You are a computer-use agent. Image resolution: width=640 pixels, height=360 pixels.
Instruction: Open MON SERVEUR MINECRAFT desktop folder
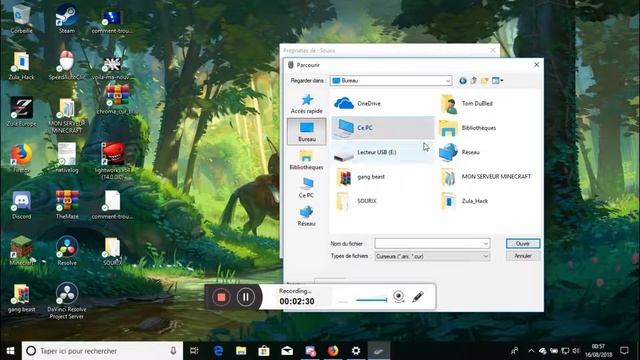click(67, 115)
